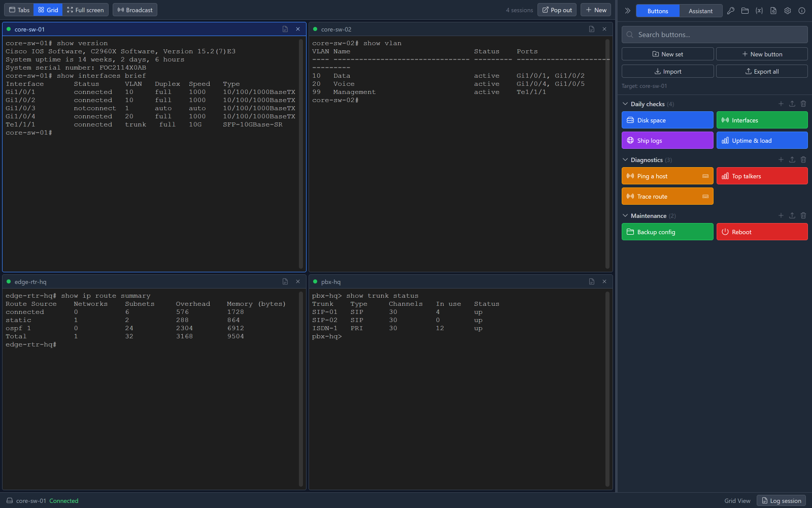Click the log icon in pbx-hq pane
812x508 pixels.
click(592, 281)
